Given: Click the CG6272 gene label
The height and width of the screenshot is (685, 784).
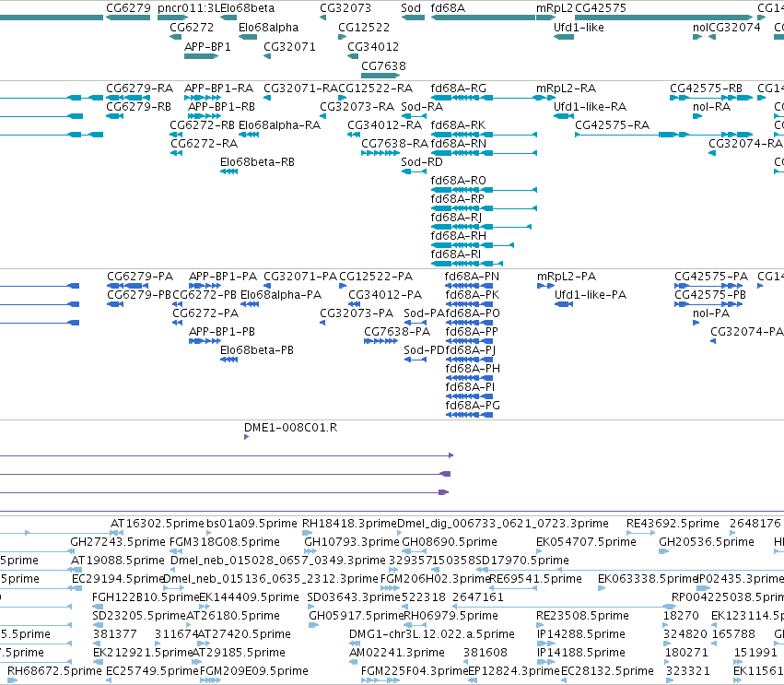Looking at the screenshot, I should [192, 28].
